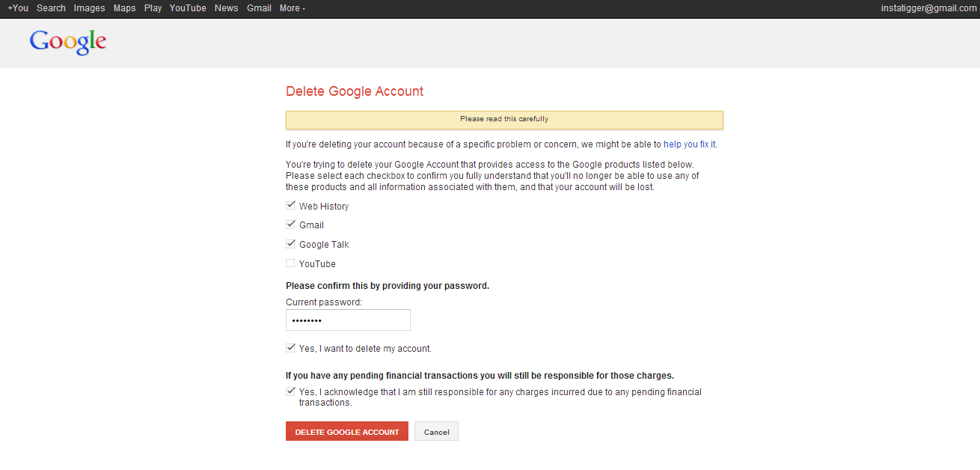
Task: Open News from the top bar
Action: click(x=226, y=8)
